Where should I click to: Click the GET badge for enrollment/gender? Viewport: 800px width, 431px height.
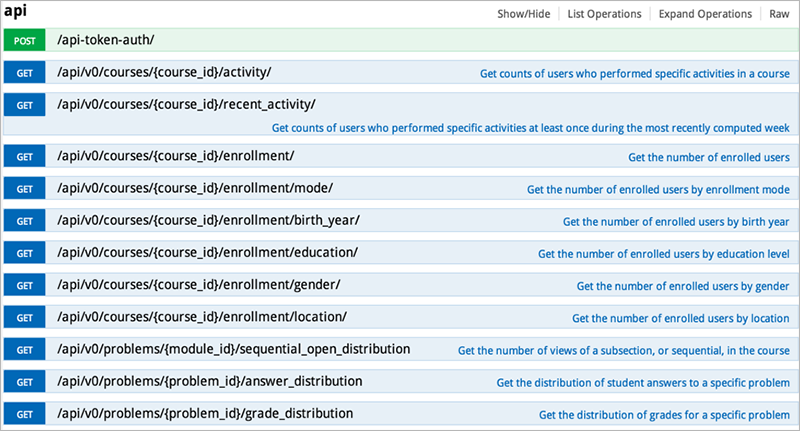click(25, 285)
